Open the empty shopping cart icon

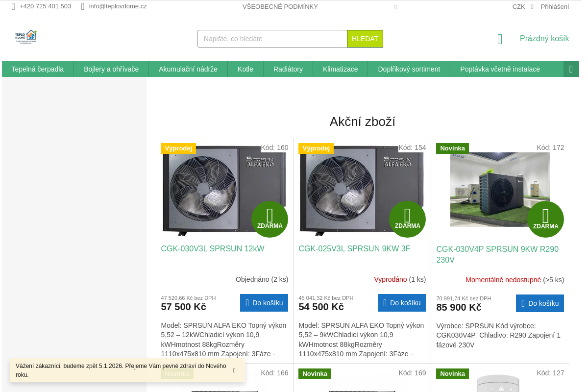tap(500, 39)
